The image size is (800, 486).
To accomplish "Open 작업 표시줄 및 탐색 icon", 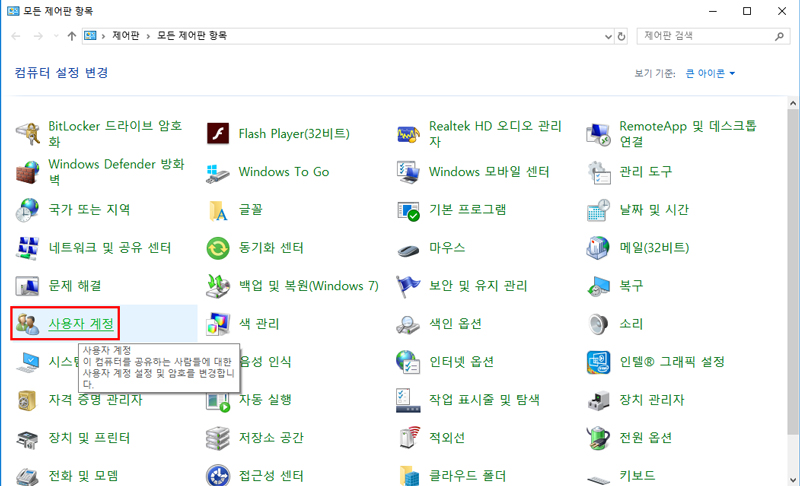I will [408, 400].
